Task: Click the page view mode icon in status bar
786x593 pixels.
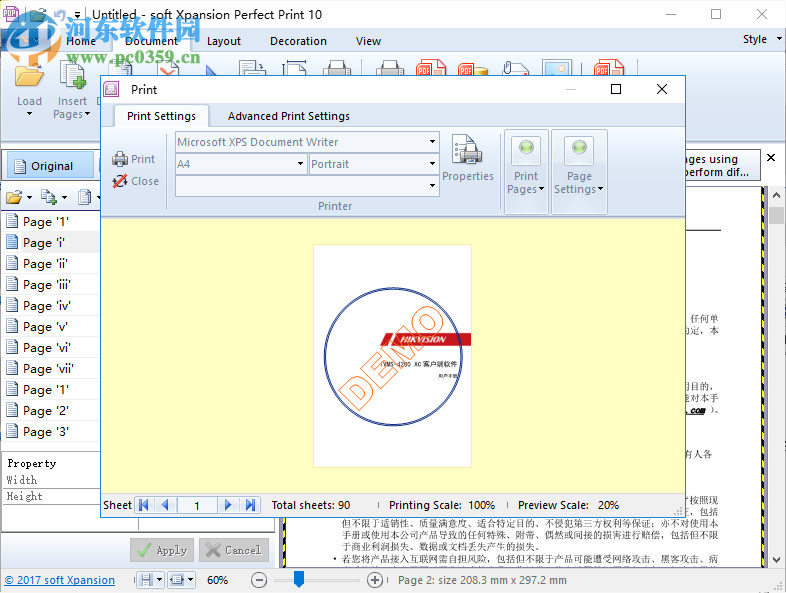Action: click(x=177, y=580)
